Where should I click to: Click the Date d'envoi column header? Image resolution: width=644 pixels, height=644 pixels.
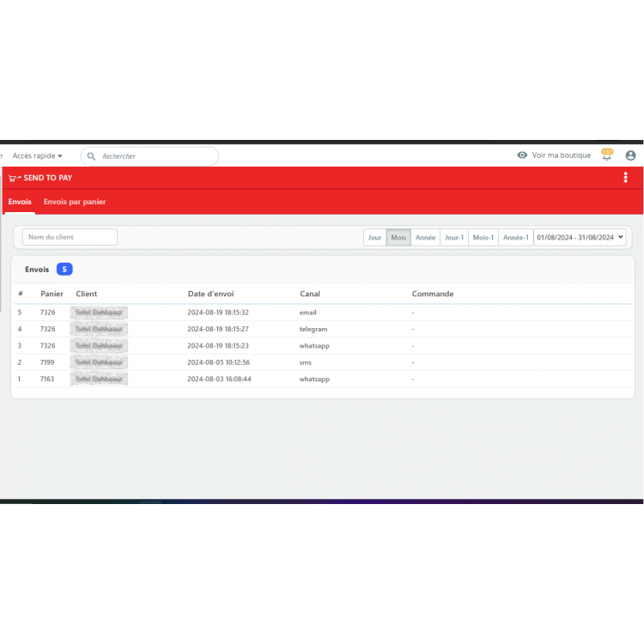point(210,294)
